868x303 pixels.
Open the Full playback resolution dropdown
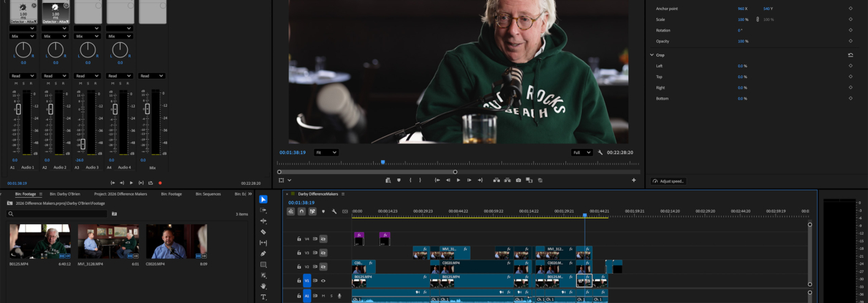point(581,153)
